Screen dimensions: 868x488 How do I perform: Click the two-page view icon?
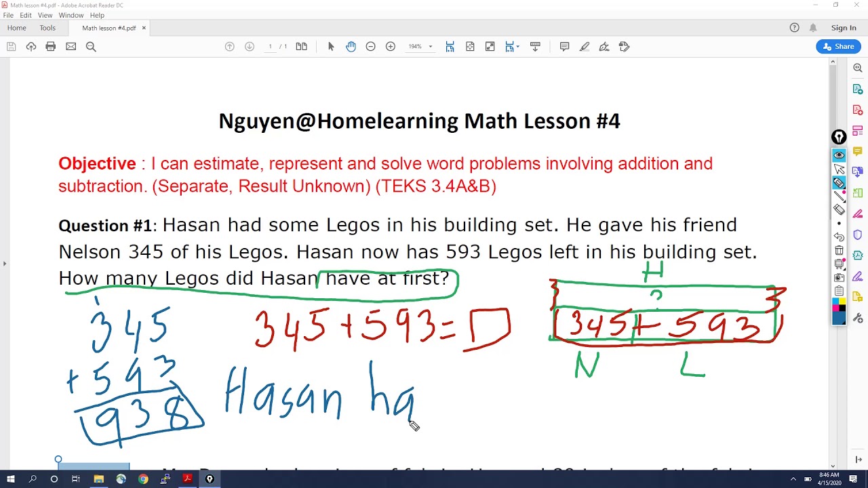[302, 47]
